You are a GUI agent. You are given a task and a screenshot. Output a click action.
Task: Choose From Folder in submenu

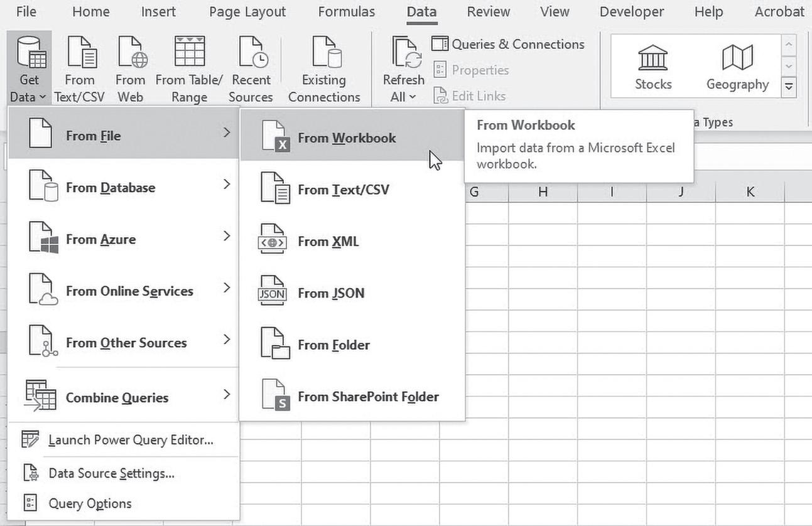pos(352,345)
